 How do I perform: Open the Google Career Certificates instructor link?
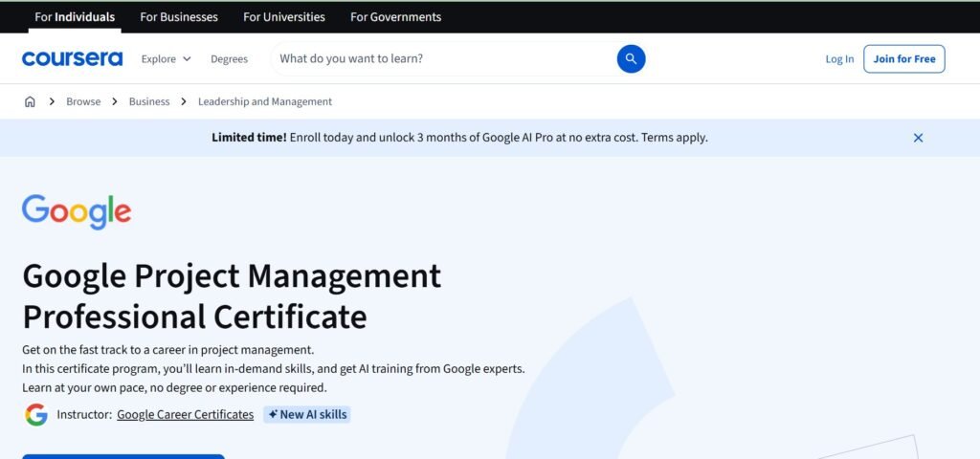185,415
